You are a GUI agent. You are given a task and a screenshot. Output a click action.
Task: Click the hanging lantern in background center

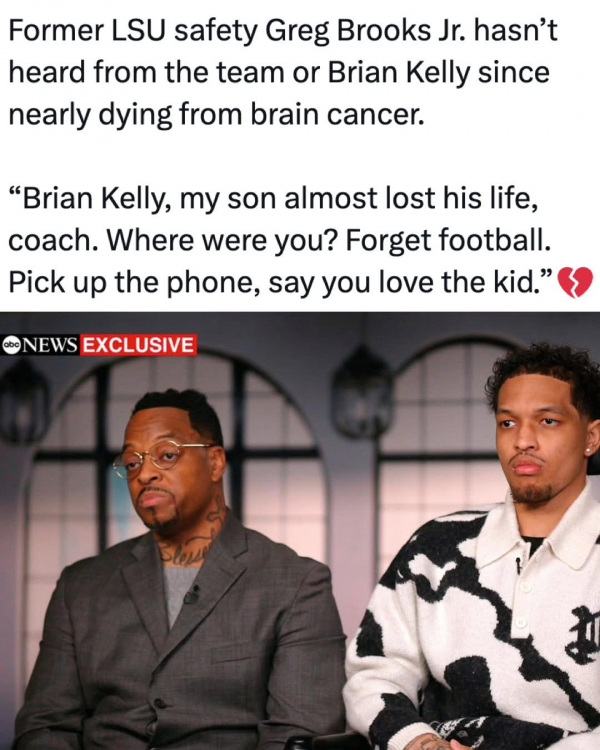(362, 391)
